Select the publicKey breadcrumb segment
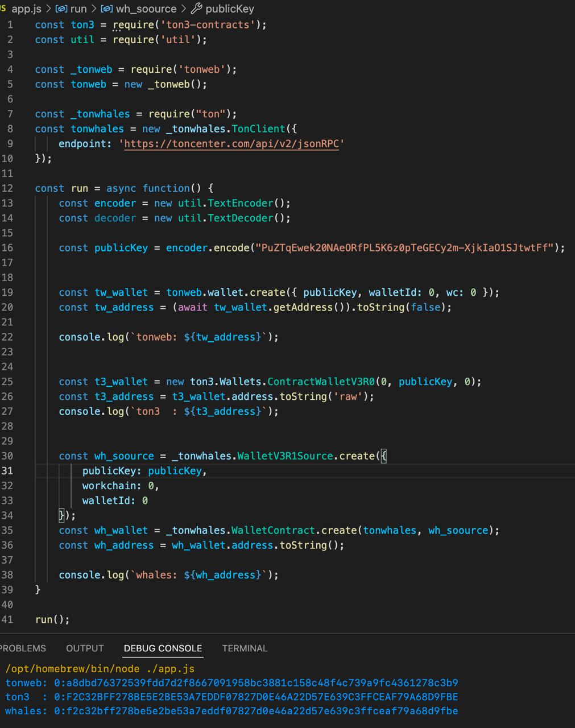Screen dimensions: 575x728 [x=230, y=9]
